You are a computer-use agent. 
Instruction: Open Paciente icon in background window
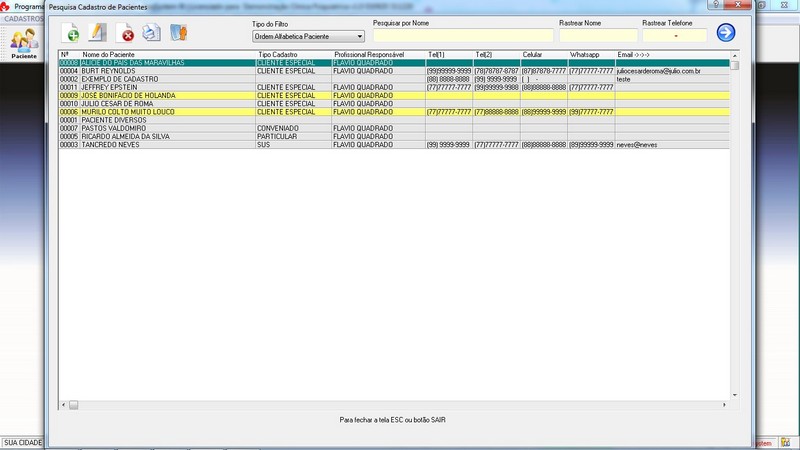[x=24, y=44]
